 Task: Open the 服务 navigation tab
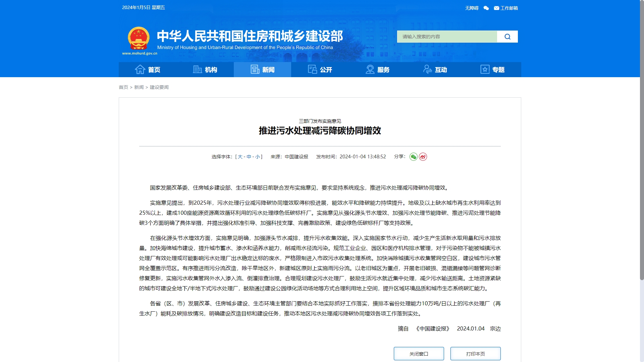coord(377,69)
